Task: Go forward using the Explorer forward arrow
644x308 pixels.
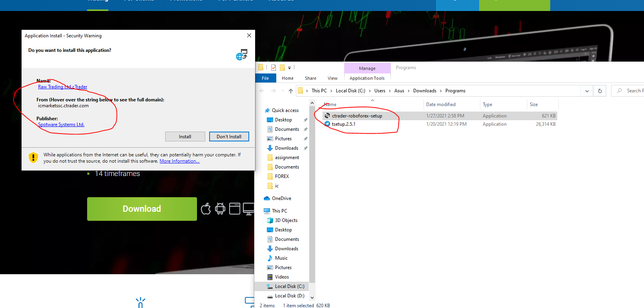Action: click(x=273, y=91)
